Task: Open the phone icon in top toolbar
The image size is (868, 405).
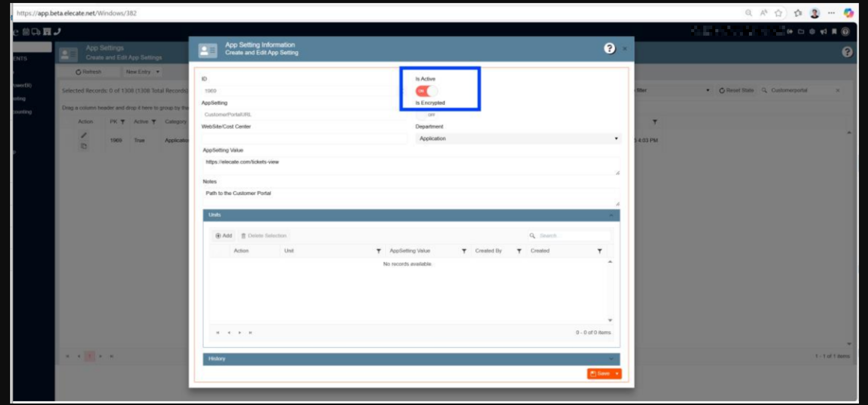Action: click(57, 32)
